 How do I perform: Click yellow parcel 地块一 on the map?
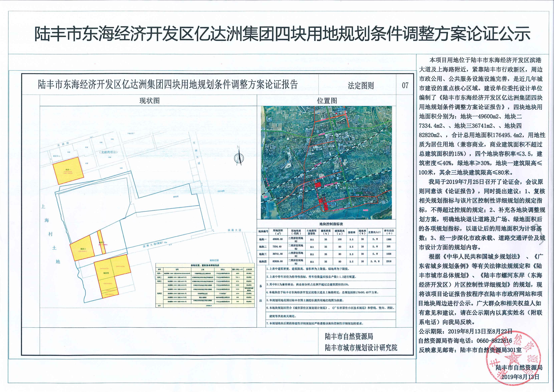pos(68,171)
